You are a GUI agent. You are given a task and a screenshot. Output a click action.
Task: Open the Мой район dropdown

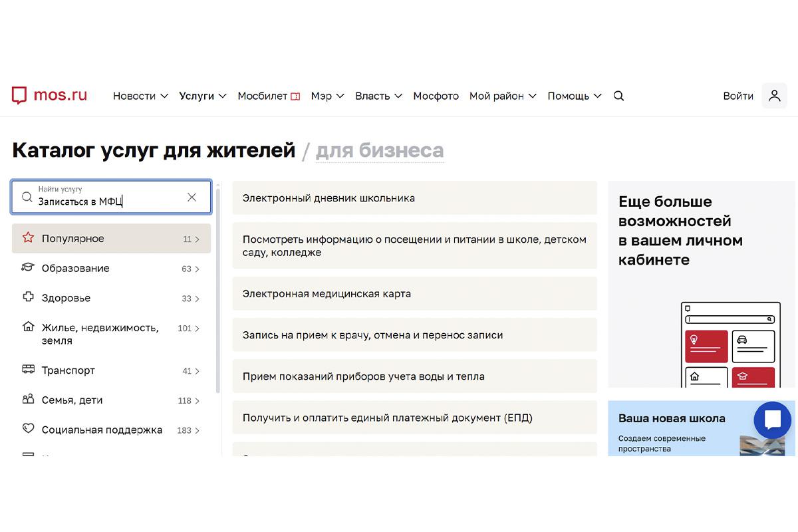[502, 96]
